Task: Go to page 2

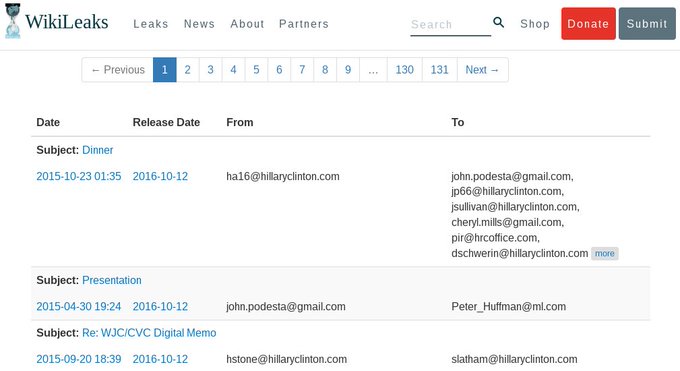Action: [x=187, y=70]
